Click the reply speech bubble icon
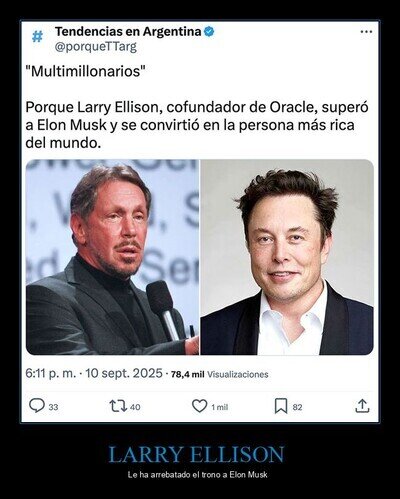The image size is (400, 499). click(37, 406)
